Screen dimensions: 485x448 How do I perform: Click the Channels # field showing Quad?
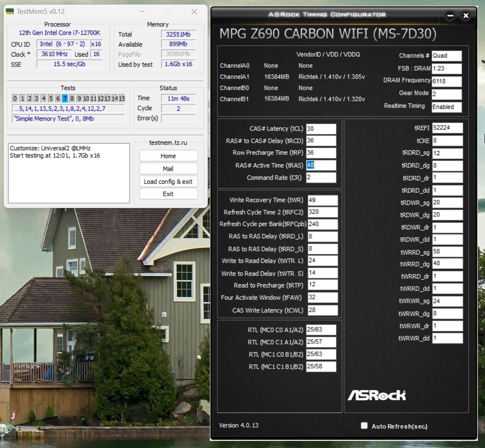point(447,56)
